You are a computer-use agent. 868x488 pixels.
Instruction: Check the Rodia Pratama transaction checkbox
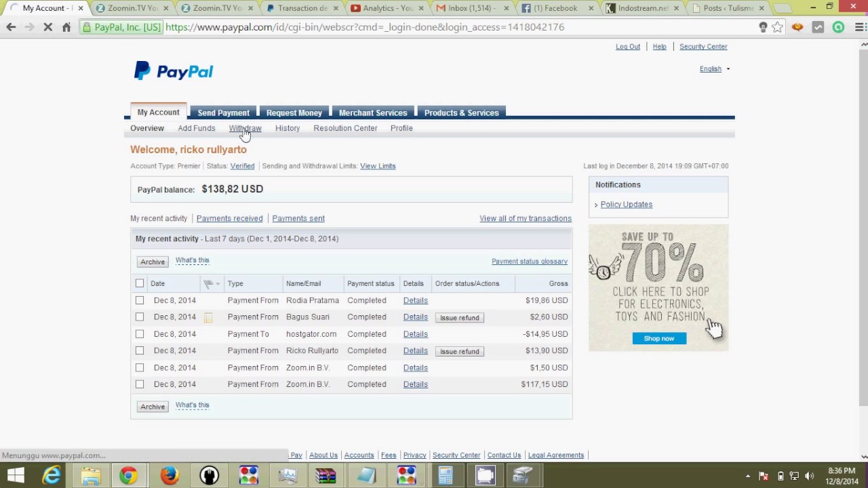(x=140, y=300)
